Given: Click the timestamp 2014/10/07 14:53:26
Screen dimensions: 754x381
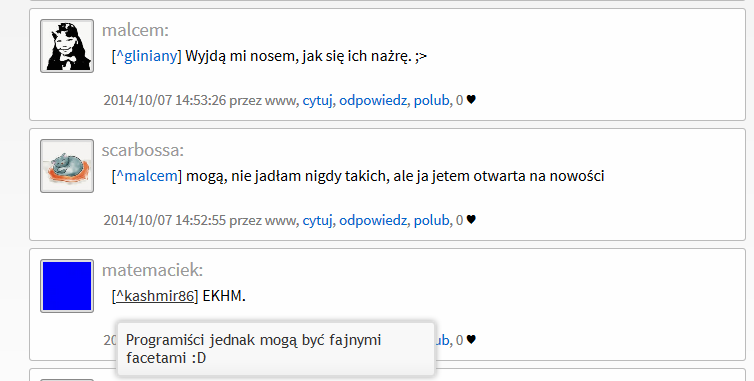Looking at the screenshot, I should (x=164, y=100).
